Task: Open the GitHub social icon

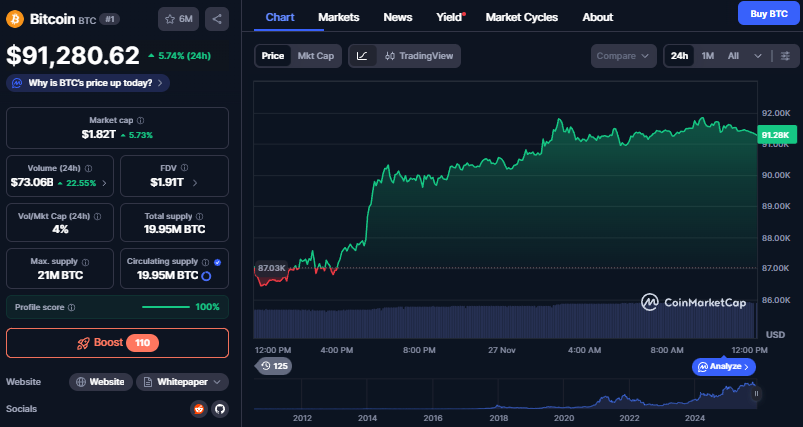Action: pyautogui.click(x=220, y=409)
